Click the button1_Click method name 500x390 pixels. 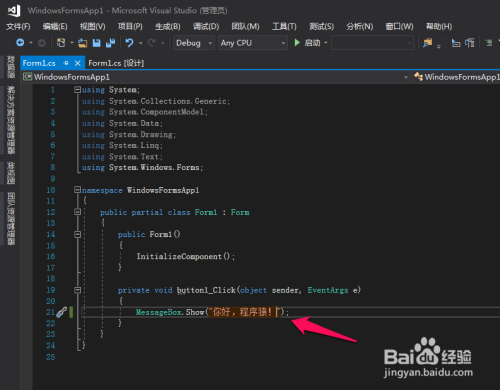(x=206, y=290)
